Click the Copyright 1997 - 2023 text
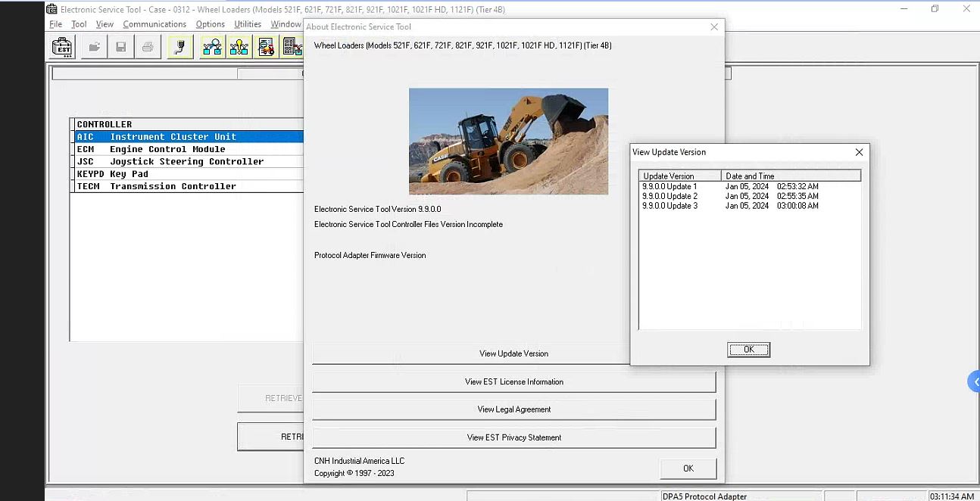 pos(354,473)
